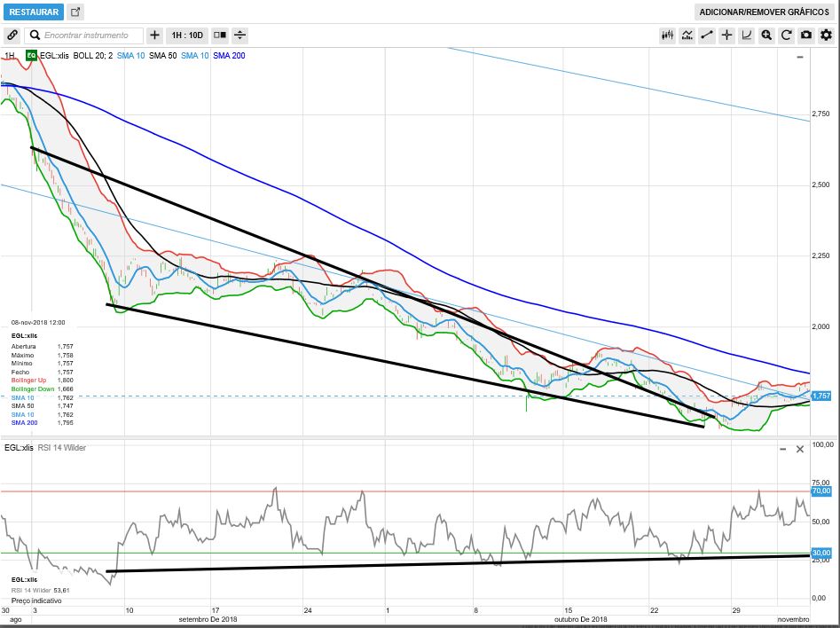This screenshot has height=628, width=840.
Task: Click the BOLL 20; 2 indicator label
Action: pyautogui.click(x=92, y=55)
